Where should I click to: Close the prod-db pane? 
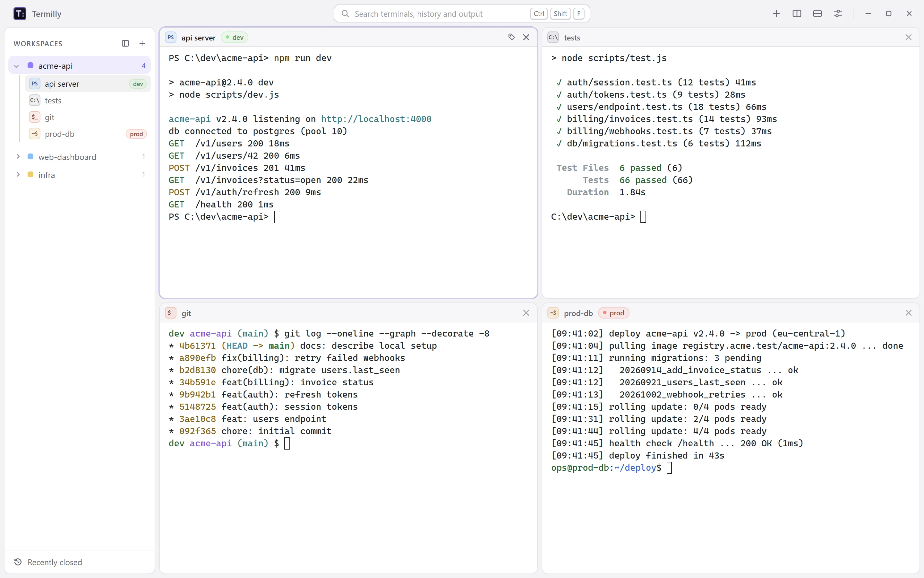908,313
